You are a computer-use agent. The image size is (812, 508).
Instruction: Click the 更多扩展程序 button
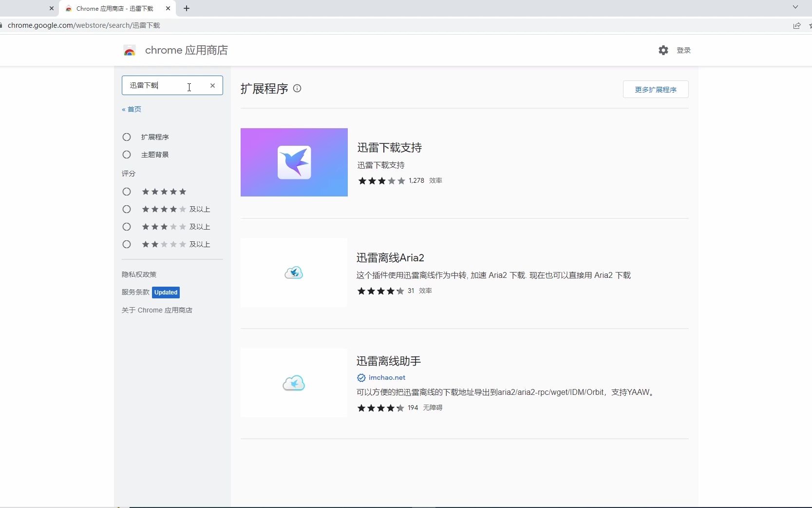[656, 89]
